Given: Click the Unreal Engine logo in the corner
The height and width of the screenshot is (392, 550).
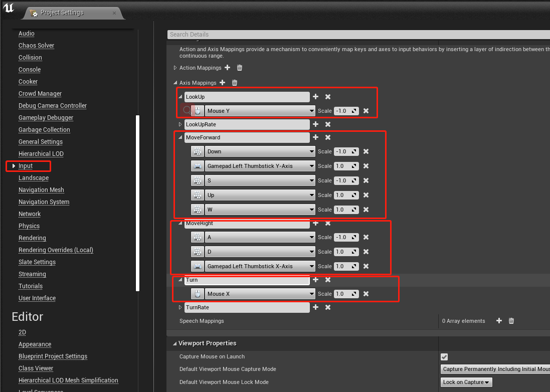Looking at the screenshot, I should point(9,8).
